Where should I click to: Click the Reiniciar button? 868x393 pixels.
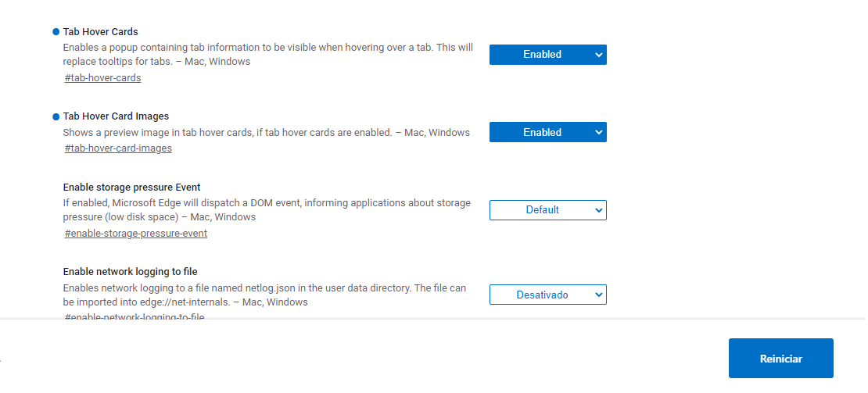tap(781, 358)
